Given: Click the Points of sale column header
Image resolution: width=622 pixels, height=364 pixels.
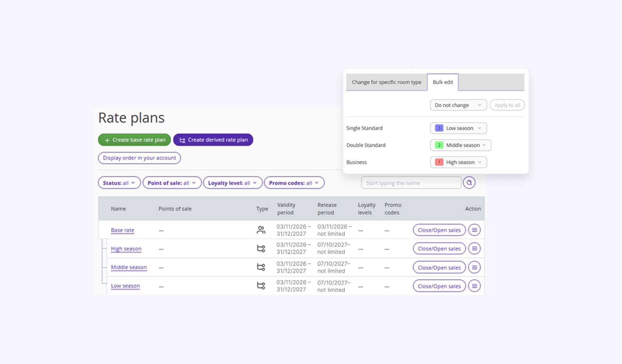Looking at the screenshot, I should pyautogui.click(x=175, y=209).
